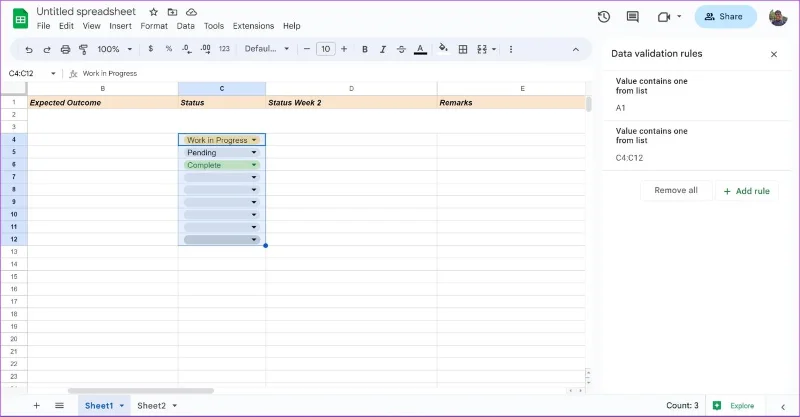
Task: Select the Paint format tool
Action: click(83, 49)
